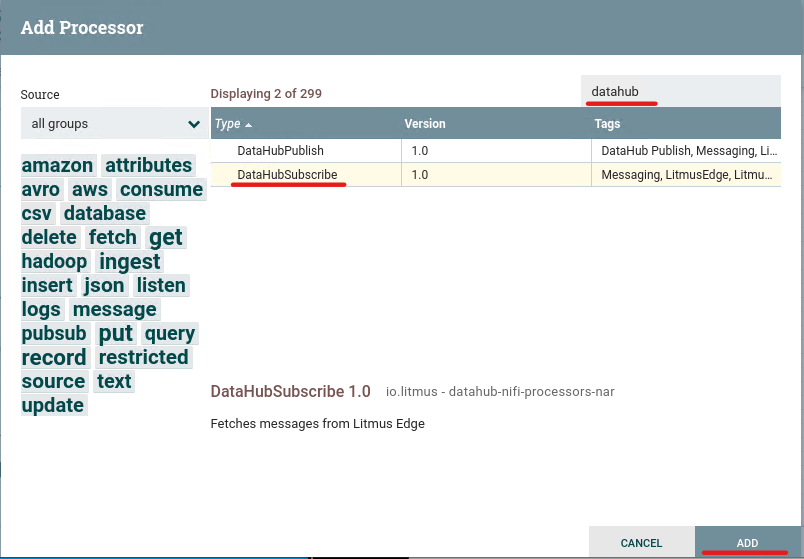Filter by the insert tag
Screen dimensions: 804x559
pos(47,285)
